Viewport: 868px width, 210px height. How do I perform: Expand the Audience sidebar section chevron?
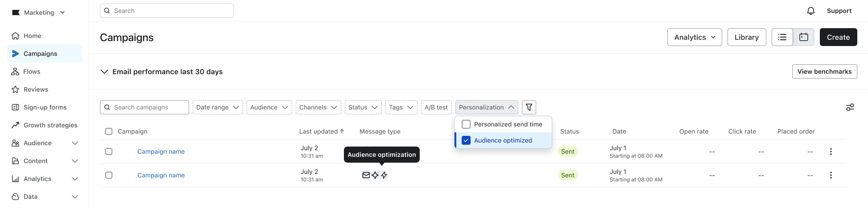coord(75,143)
